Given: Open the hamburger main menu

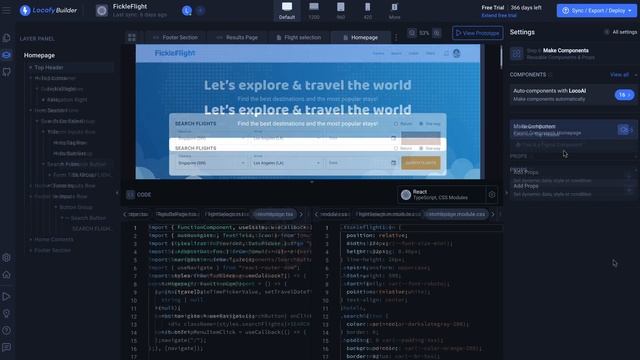Looking at the screenshot, I should (7, 10).
